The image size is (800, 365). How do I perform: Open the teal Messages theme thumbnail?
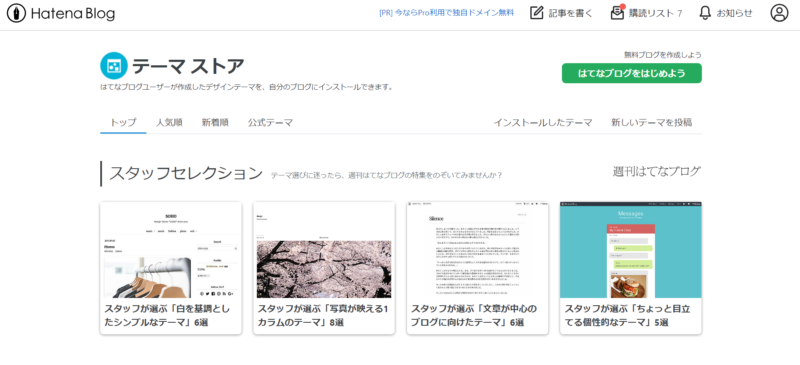click(631, 250)
